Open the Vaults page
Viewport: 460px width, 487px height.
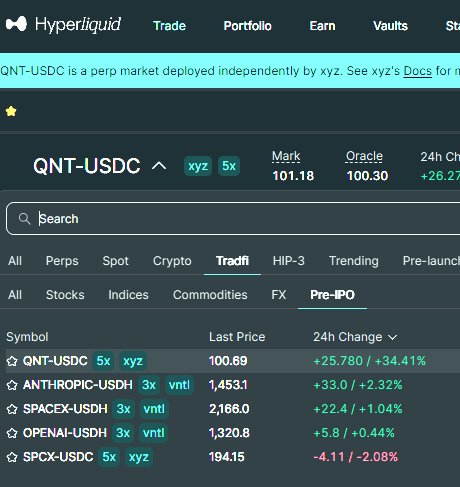390,26
